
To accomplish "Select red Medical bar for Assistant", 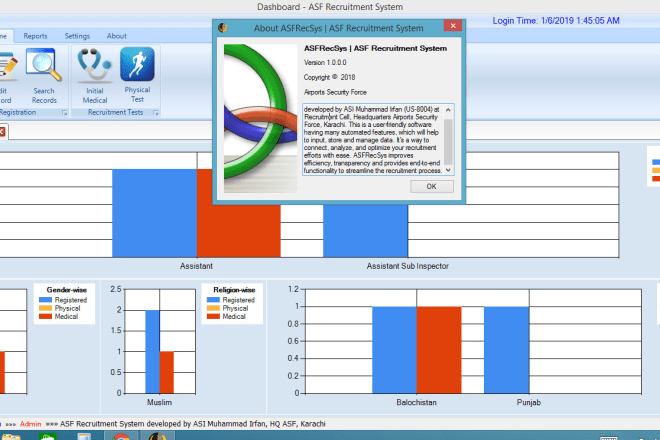I will 239,231.
